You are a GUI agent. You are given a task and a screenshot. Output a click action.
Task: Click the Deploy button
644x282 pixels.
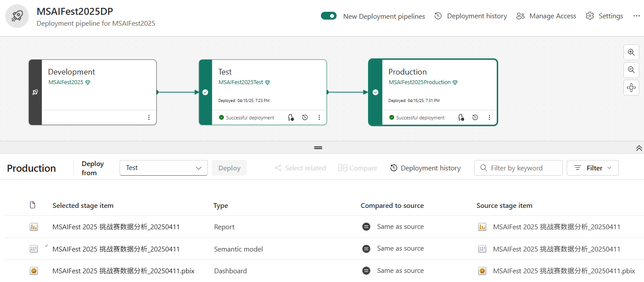(x=229, y=168)
